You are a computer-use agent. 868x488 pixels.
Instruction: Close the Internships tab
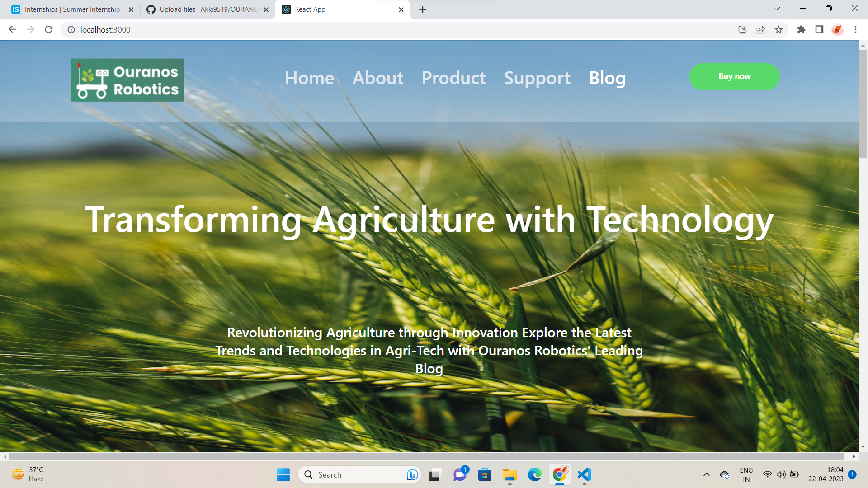131,9
